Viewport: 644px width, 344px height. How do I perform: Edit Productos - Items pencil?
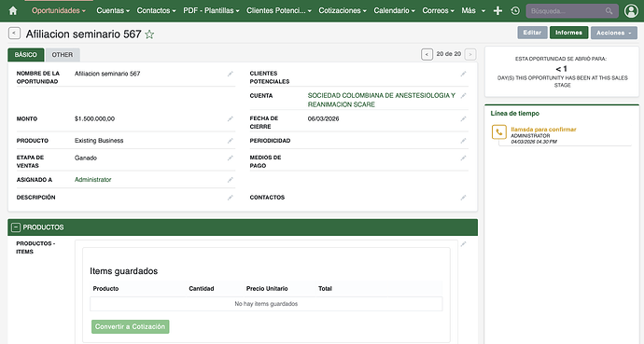coord(463,244)
